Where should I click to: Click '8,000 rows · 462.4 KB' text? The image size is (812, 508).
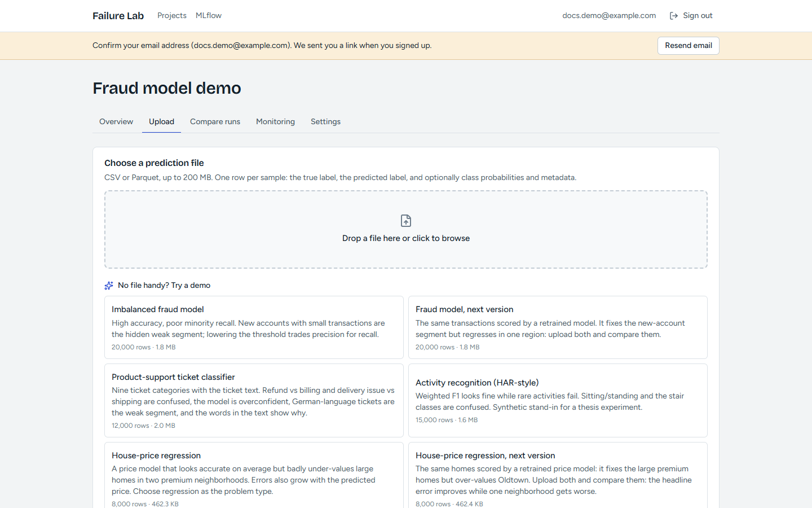pos(449,504)
